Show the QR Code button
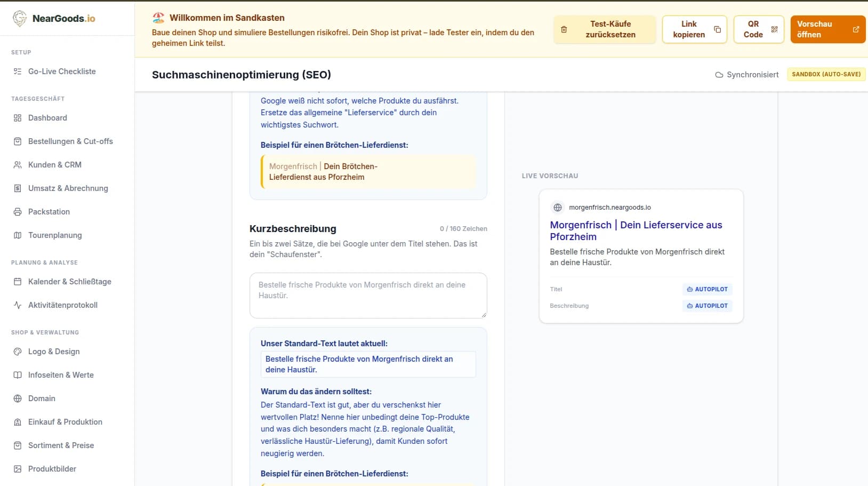Image resolution: width=868 pixels, height=486 pixels. (x=759, y=29)
